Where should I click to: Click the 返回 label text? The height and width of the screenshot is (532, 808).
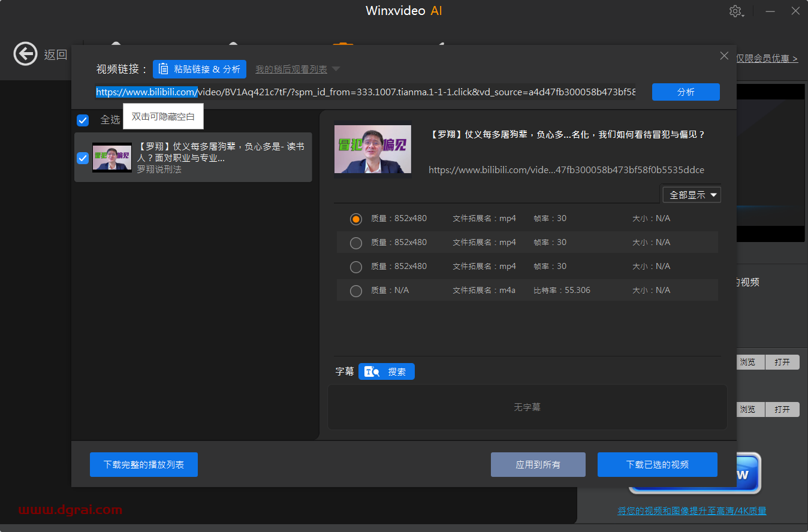(56, 55)
